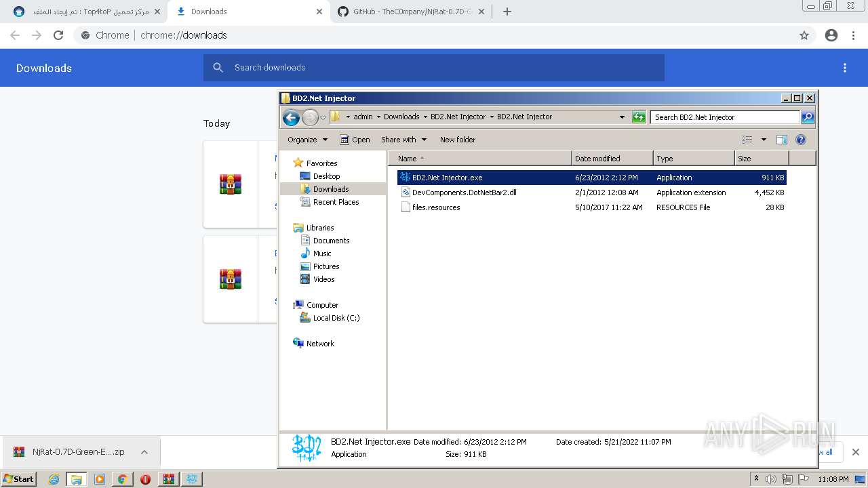Screen dimensions: 868x488
Task: Click Open in the Explorer toolbar
Action: click(x=355, y=140)
